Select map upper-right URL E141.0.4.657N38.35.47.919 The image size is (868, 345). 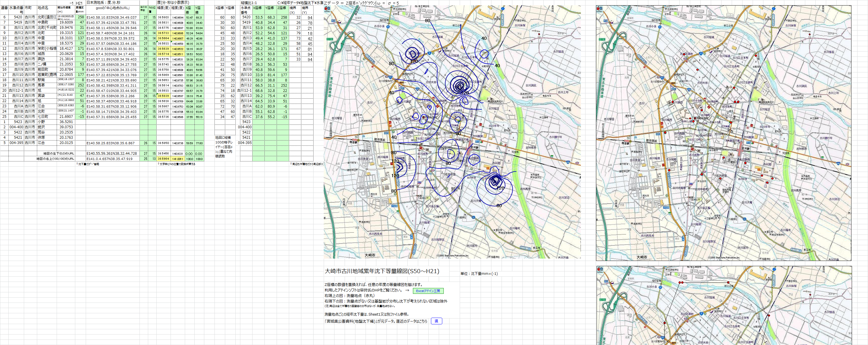coord(112,159)
